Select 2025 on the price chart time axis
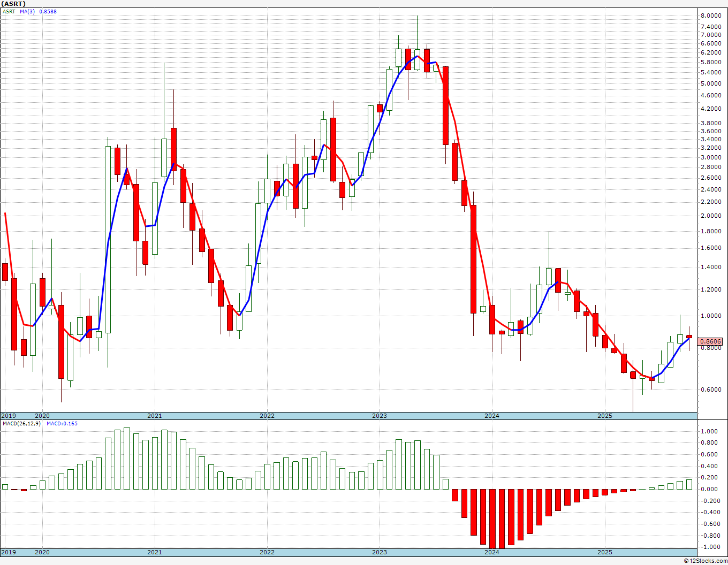 pos(605,416)
